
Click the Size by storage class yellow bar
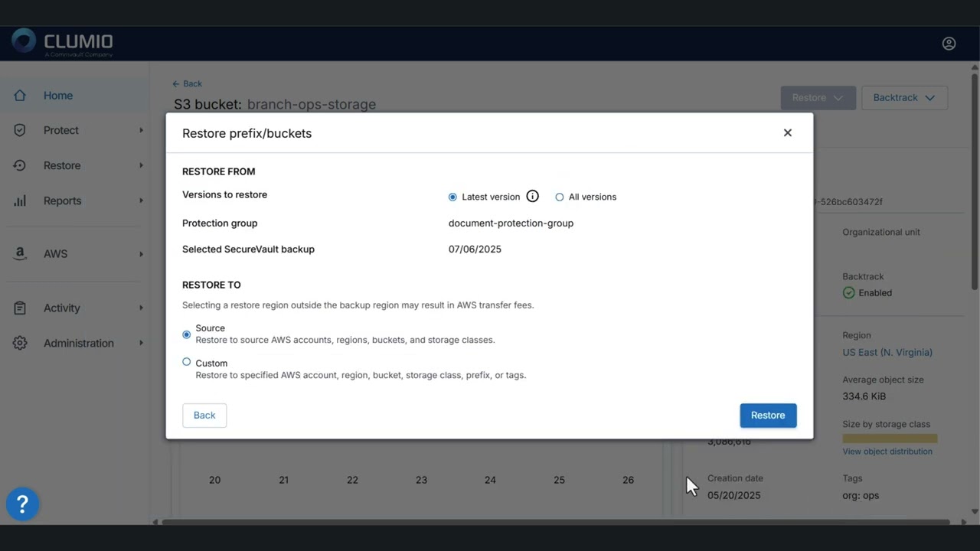890,439
